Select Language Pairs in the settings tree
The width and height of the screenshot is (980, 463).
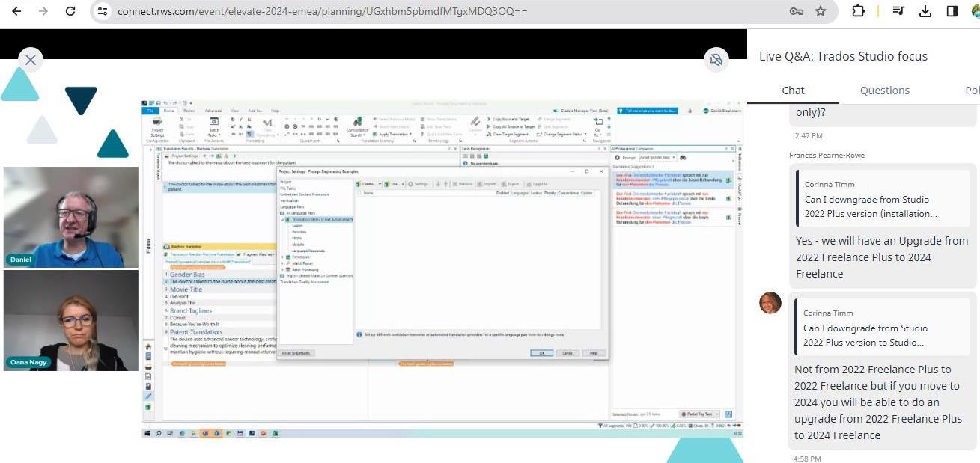coord(292,206)
